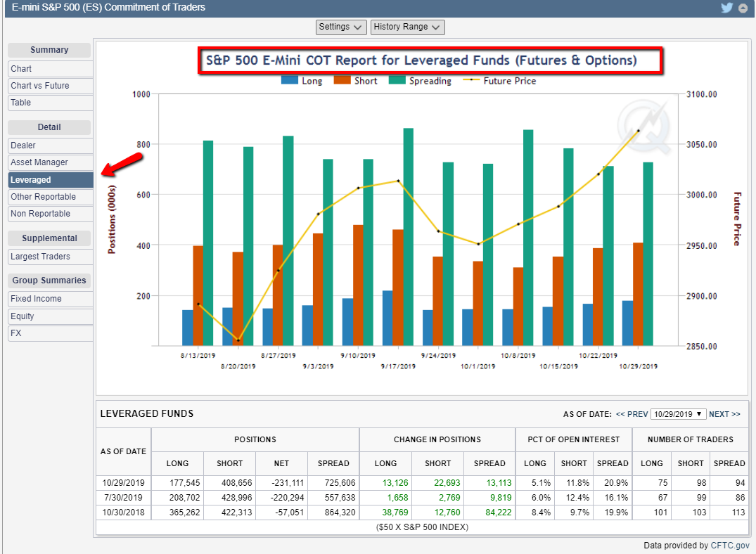Click the green Spreading bar for 10/8/2019
The width and height of the screenshot is (756, 554).
click(x=528, y=238)
